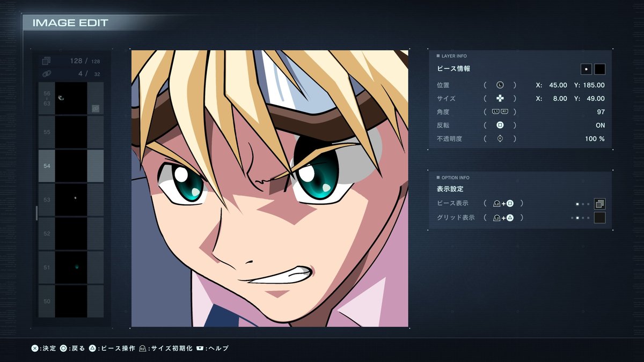The height and width of the screenshot is (362, 644).
Task: Open the ヘルプ help prompt
Action: tap(212, 348)
